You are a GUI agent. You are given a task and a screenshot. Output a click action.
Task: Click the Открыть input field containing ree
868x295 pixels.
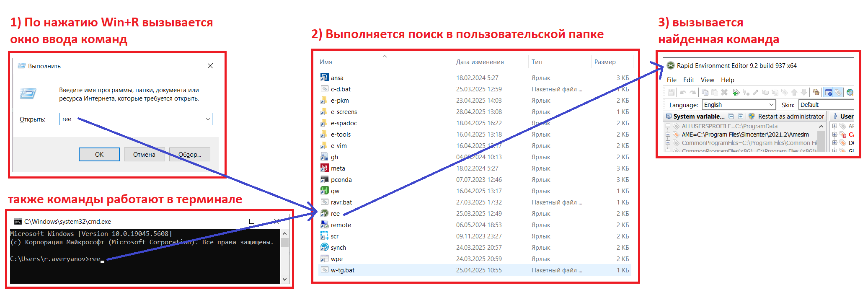point(136,119)
